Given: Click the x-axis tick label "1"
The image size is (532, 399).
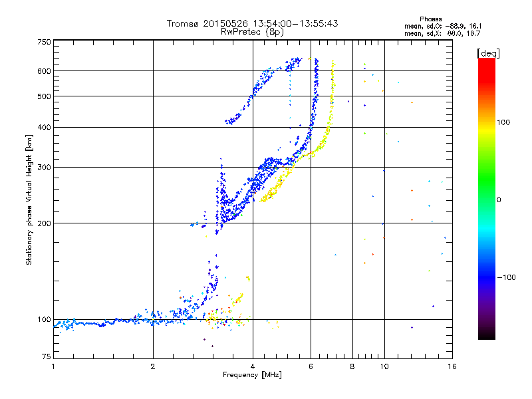Looking at the screenshot, I should 53,366.
